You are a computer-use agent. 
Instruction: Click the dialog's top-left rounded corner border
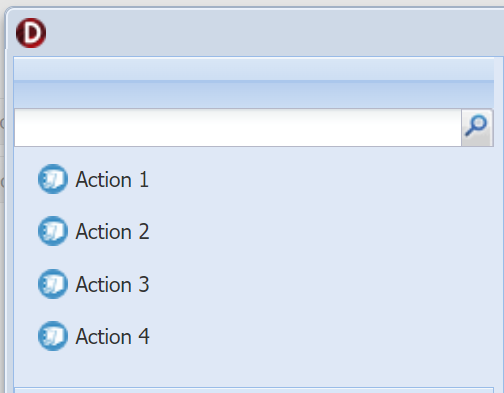[x=8, y=11]
